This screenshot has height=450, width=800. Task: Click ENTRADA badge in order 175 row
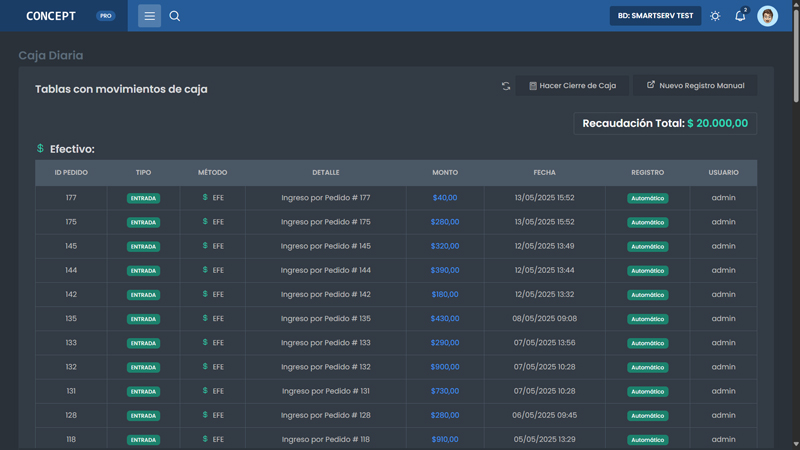pyautogui.click(x=143, y=222)
